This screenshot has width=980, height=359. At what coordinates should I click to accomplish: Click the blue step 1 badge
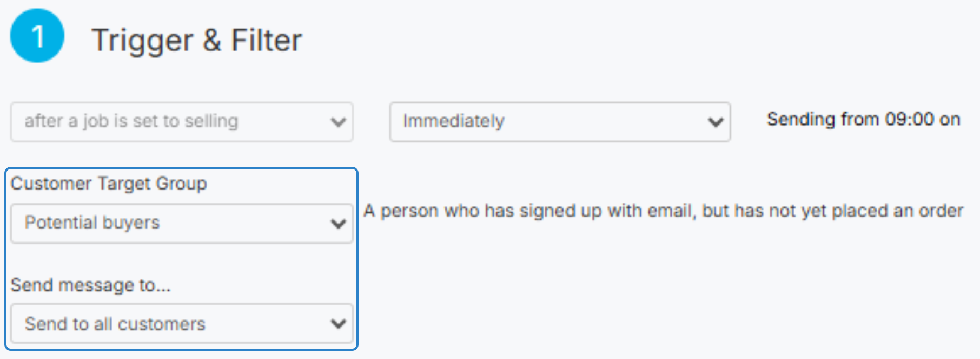click(x=36, y=37)
